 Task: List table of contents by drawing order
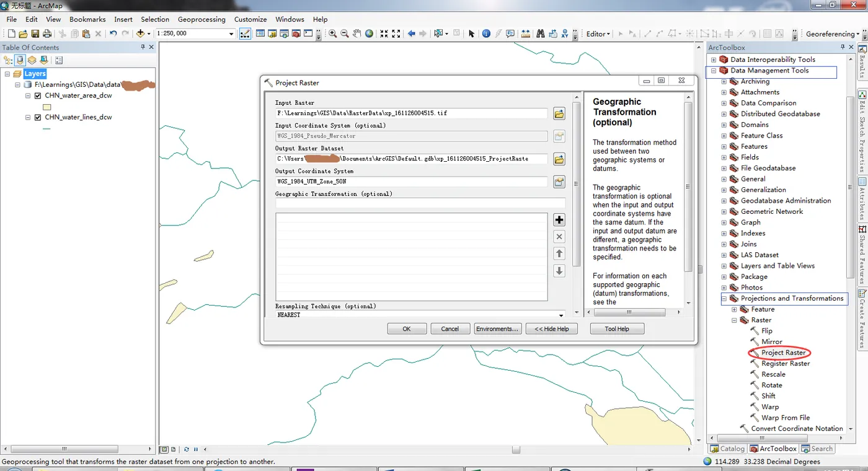click(x=8, y=60)
